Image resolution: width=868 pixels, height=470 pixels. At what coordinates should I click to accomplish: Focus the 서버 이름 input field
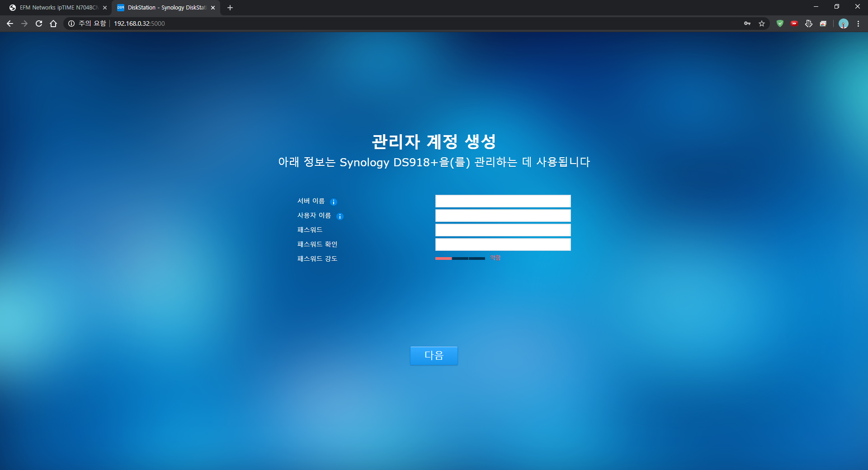point(503,201)
